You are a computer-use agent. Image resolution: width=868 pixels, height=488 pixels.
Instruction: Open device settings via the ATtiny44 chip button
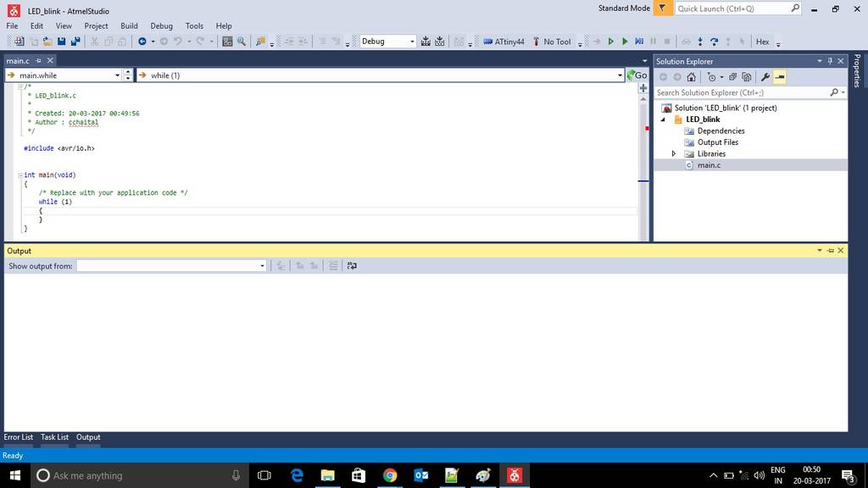pyautogui.click(x=504, y=42)
